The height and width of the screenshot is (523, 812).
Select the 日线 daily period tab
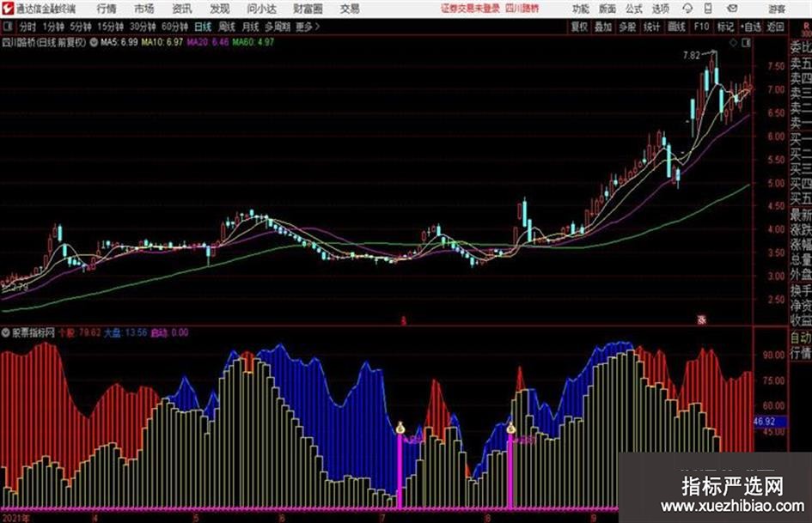(203, 27)
